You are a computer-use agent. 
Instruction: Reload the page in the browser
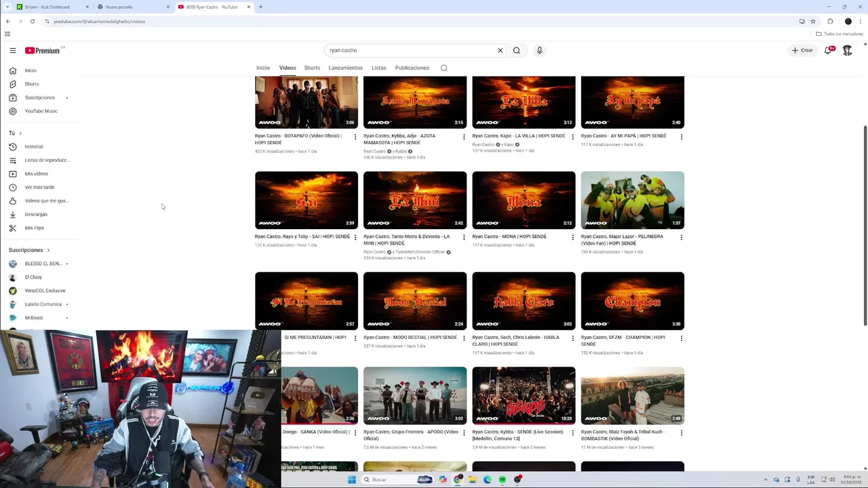[x=32, y=21]
